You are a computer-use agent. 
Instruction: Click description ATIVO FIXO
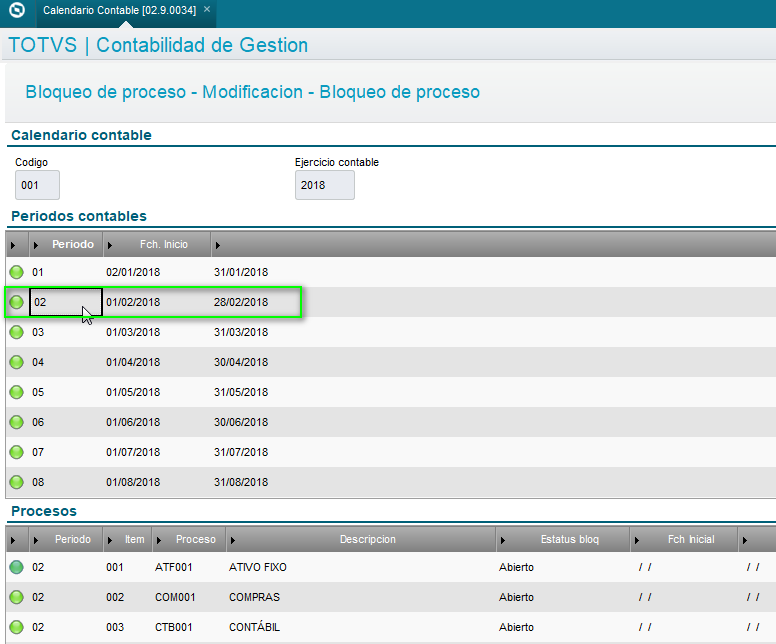[x=257, y=567]
